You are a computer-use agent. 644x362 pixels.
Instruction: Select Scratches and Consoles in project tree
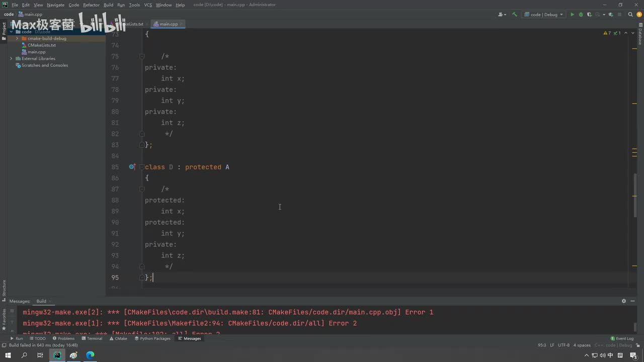click(x=45, y=65)
